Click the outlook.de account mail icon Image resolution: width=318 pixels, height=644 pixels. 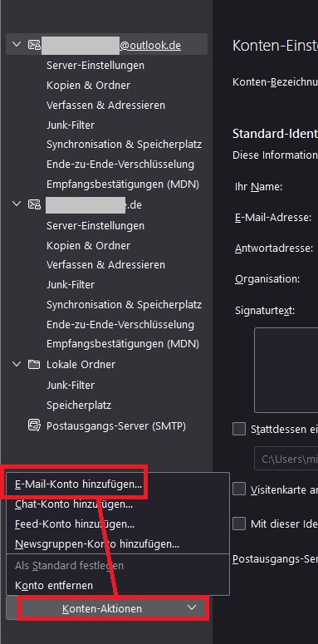tap(34, 45)
